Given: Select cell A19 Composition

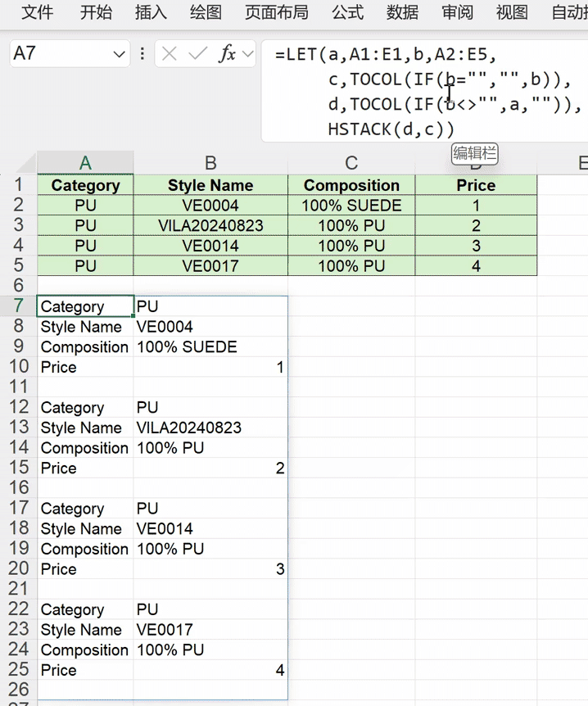Looking at the screenshot, I should [85, 549].
